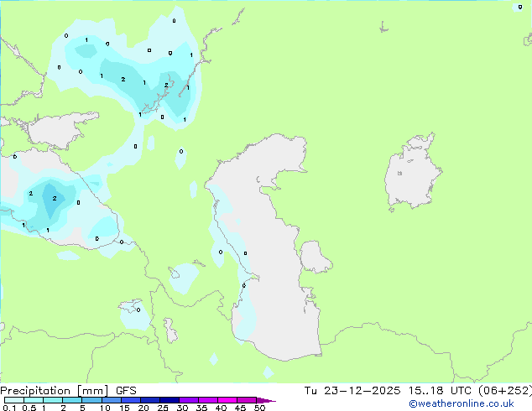Click the date text 'Tu 23-12-2025'
Screen dimensions: 532x411
pyautogui.click(x=352, y=391)
